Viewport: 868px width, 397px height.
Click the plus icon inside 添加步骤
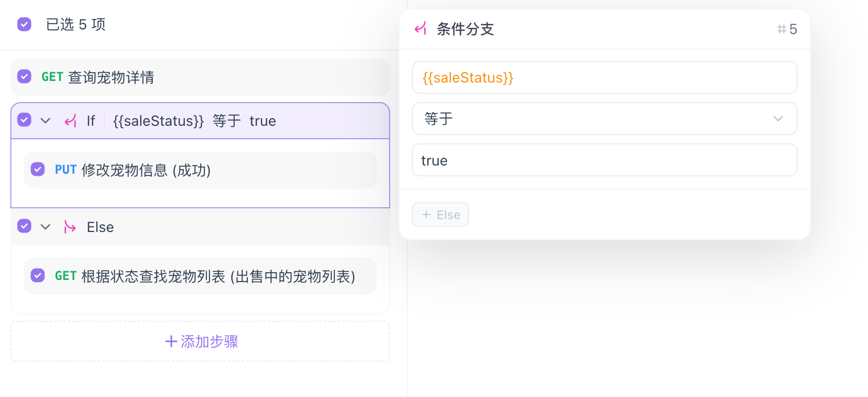(170, 341)
